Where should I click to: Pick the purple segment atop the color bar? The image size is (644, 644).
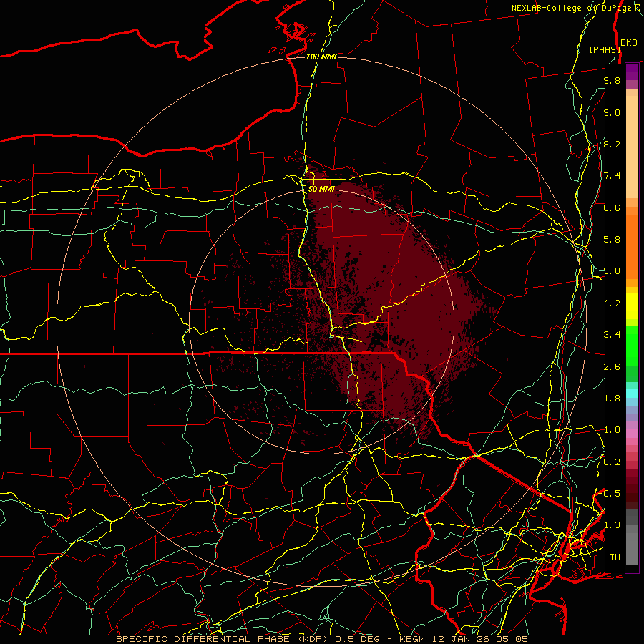pos(632,72)
